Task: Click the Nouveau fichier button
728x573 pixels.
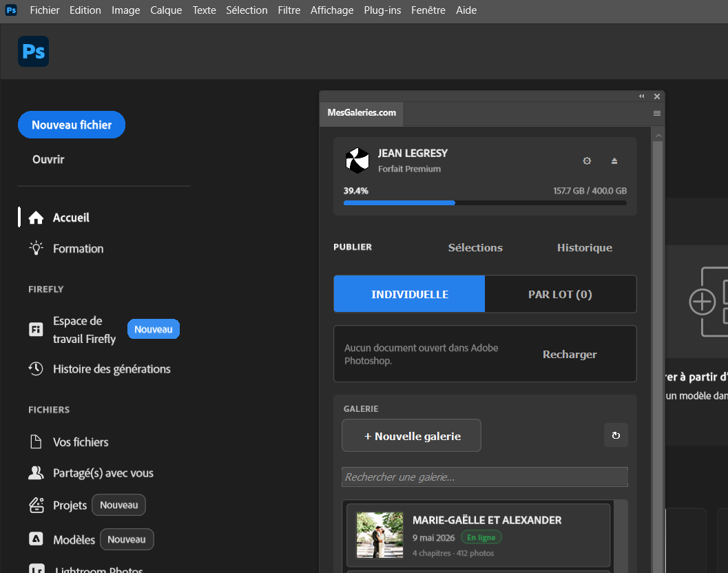Action: tap(72, 125)
